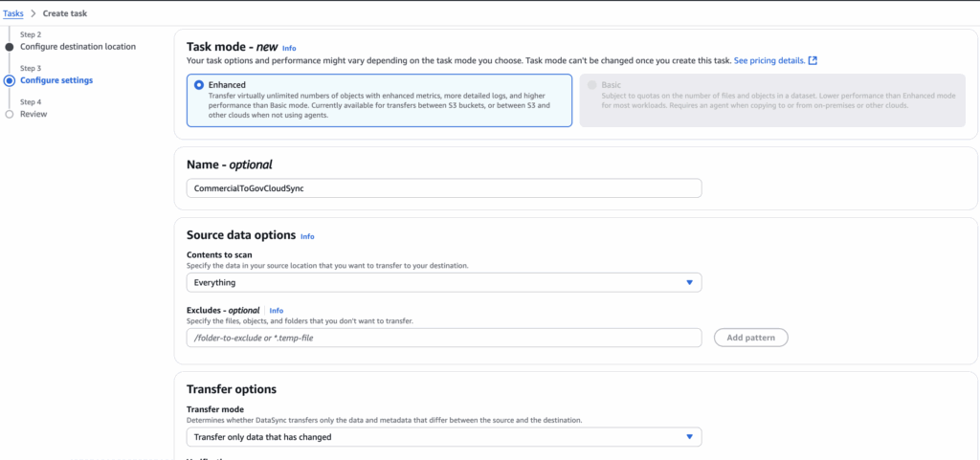Expand the Transfer mode dropdown
Image resolution: width=980 pixels, height=460 pixels.
click(443, 437)
